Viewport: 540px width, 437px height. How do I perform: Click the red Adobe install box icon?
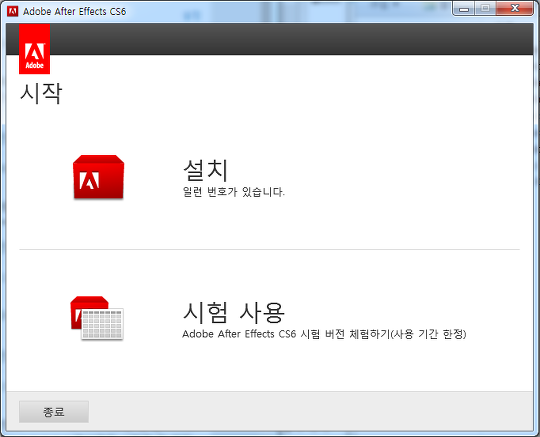pos(98,177)
